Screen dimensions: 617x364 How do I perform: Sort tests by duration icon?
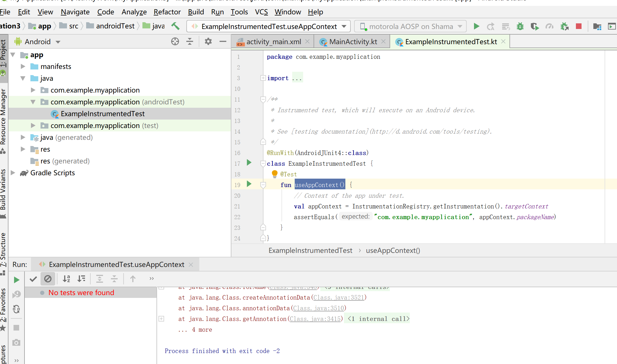[81, 279]
